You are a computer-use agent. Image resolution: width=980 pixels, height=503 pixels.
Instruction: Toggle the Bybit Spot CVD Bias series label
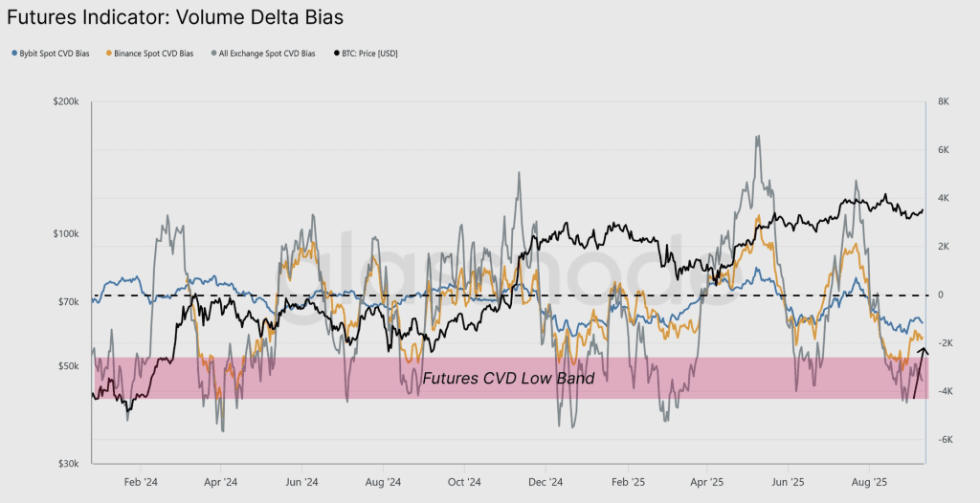pyautogui.click(x=55, y=54)
